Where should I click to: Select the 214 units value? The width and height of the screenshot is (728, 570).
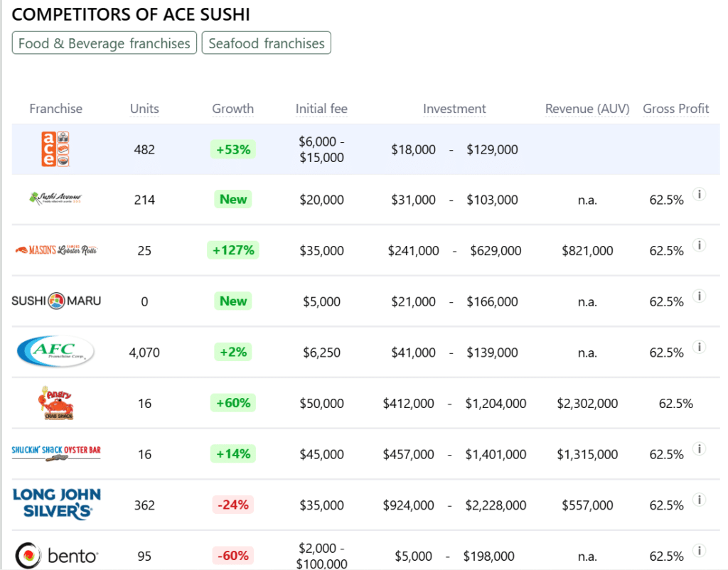[x=144, y=200]
